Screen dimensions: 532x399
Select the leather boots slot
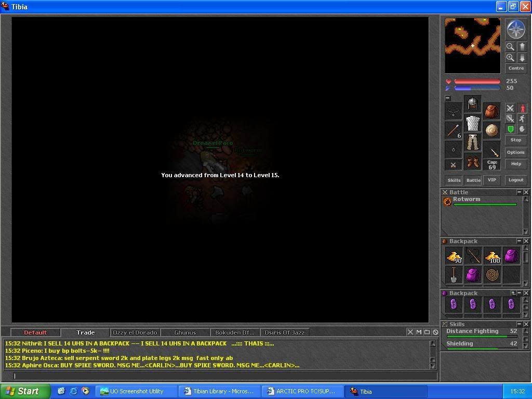473,162
